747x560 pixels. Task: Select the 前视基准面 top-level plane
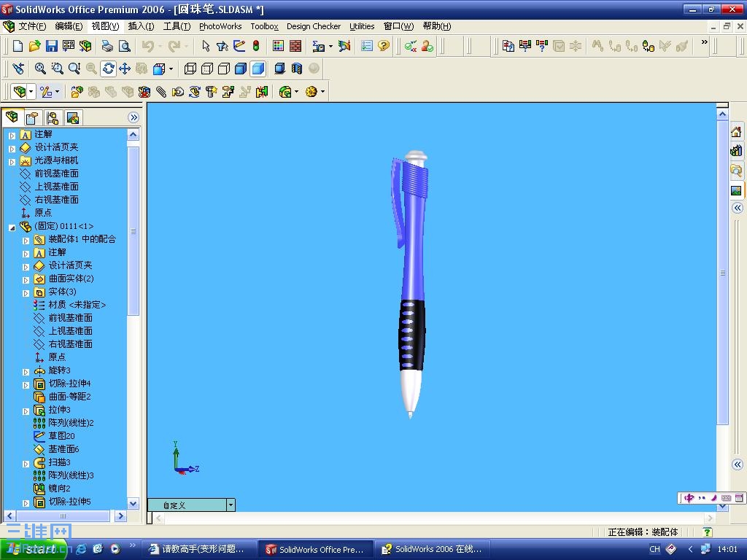coord(56,174)
